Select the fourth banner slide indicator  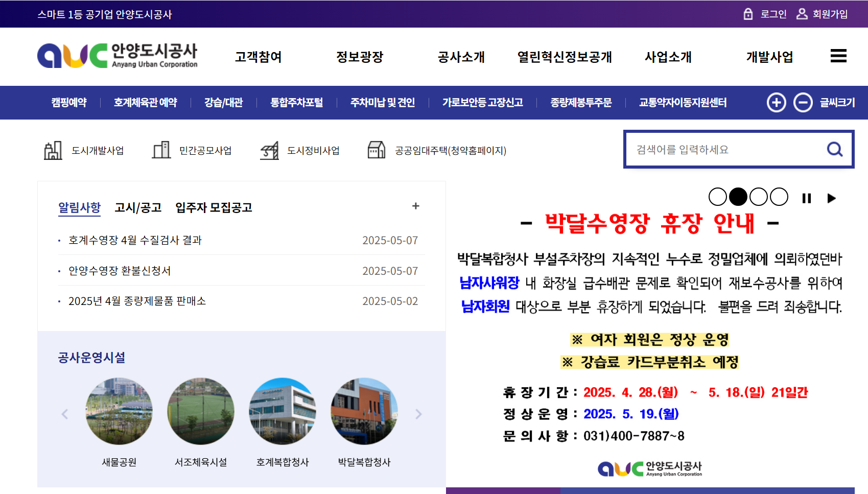click(x=779, y=197)
